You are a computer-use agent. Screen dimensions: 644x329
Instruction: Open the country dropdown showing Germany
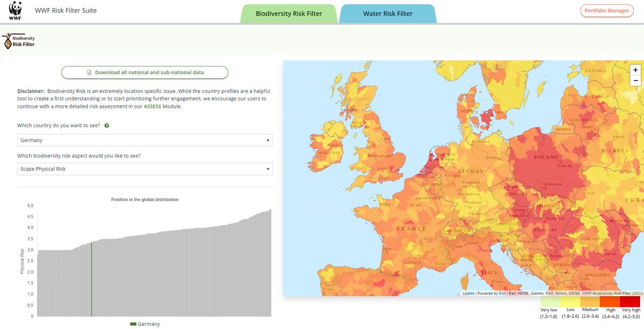pos(145,140)
